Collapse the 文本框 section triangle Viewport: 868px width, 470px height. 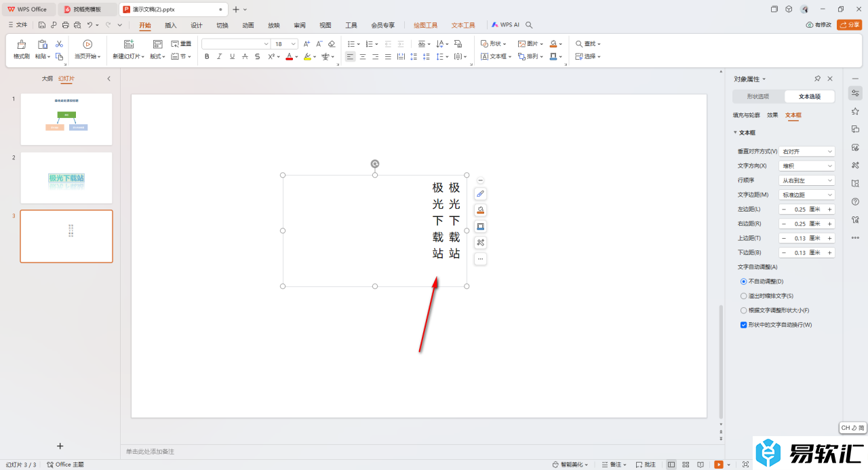[x=735, y=133]
